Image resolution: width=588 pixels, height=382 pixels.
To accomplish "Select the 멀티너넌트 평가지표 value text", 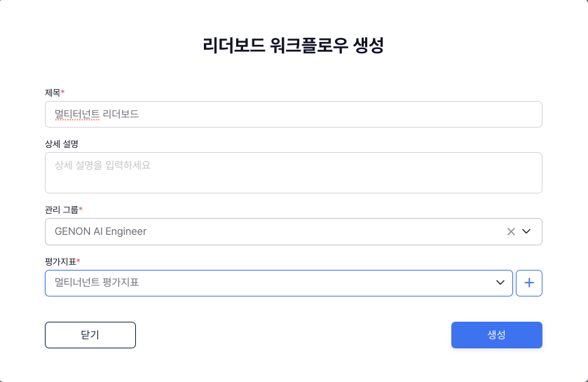I will [x=97, y=282].
